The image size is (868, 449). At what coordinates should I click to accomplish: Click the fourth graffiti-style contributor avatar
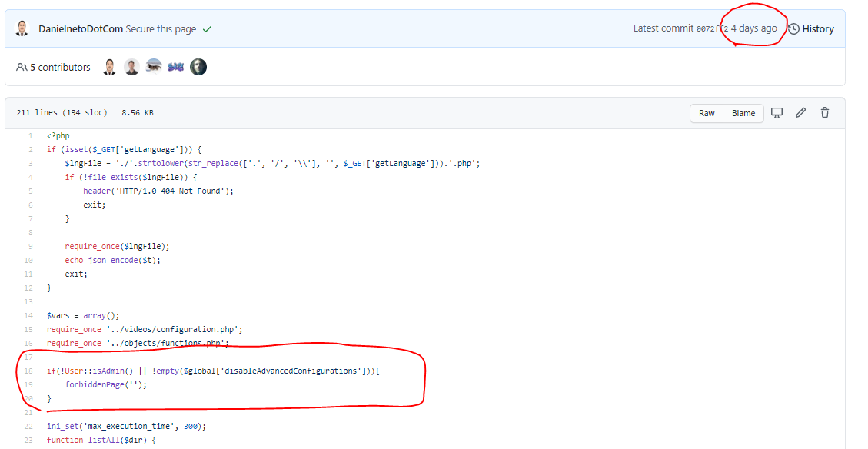176,67
